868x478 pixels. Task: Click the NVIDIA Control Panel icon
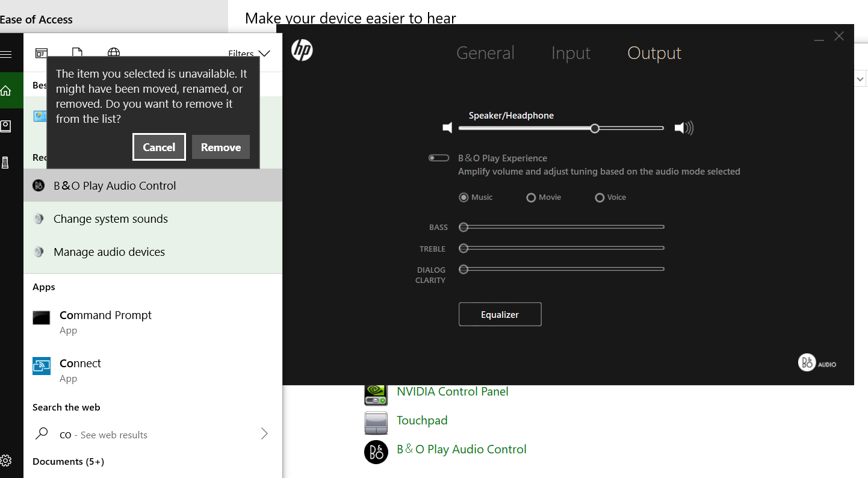point(376,393)
